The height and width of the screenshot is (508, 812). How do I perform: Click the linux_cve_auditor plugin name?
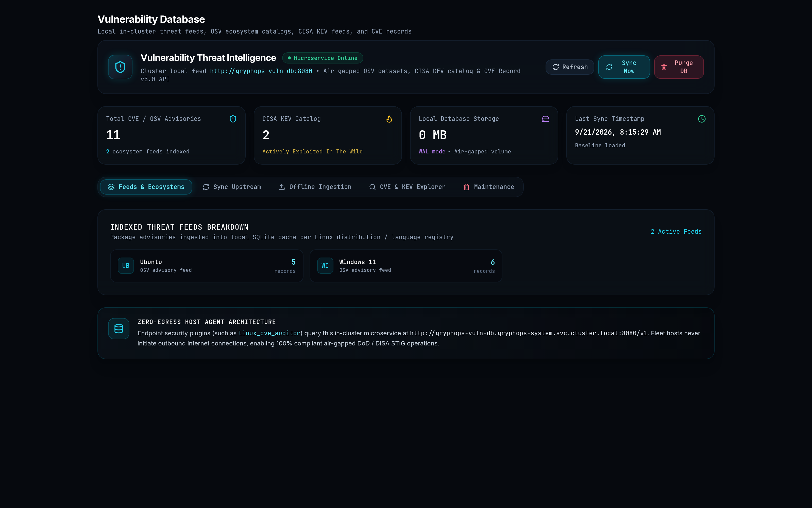tap(269, 333)
